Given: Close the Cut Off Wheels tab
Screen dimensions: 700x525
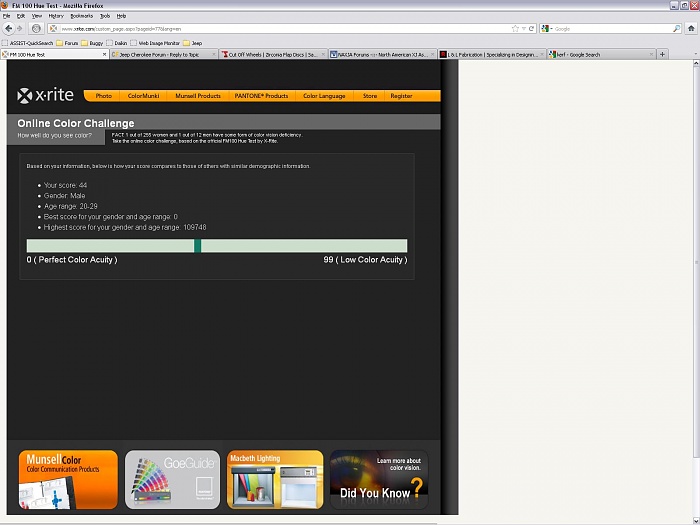Looking at the screenshot, I should tap(323, 54).
